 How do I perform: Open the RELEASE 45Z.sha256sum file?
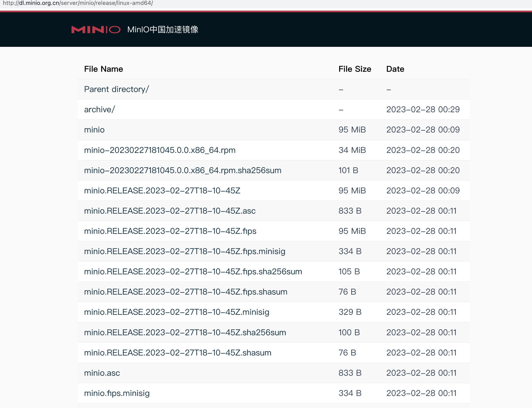(185, 332)
